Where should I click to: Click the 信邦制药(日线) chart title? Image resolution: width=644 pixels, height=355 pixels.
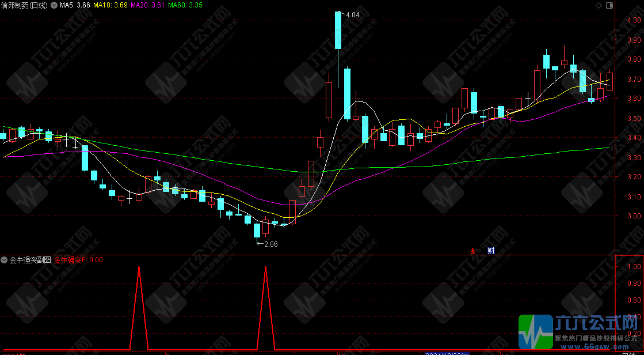tap(25, 5)
